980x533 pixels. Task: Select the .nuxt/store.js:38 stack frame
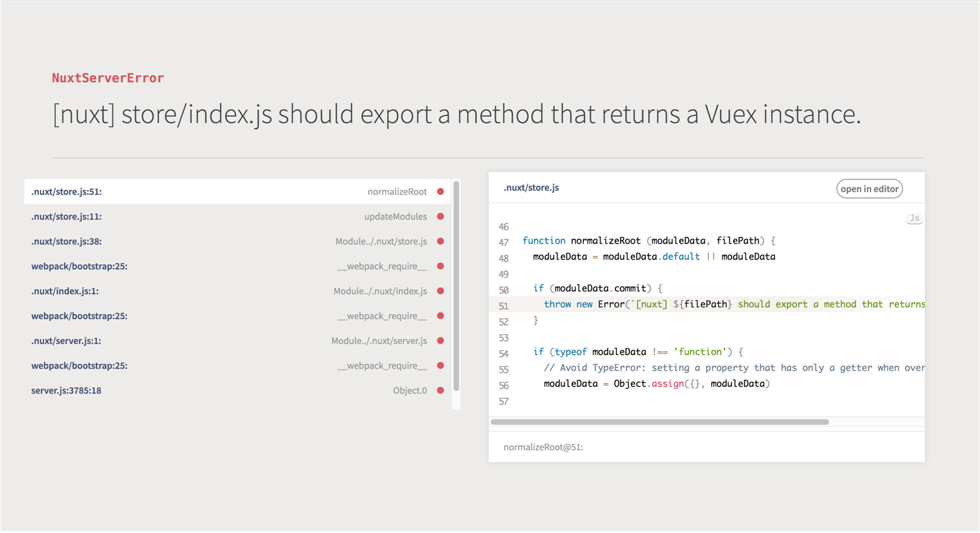tap(237, 242)
